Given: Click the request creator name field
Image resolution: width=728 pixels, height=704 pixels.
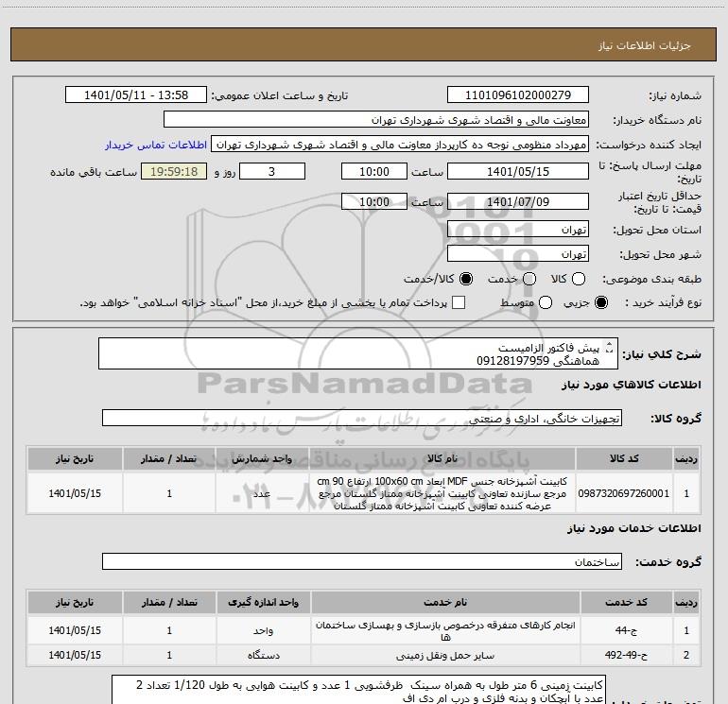Looking at the screenshot, I should [400, 145].
